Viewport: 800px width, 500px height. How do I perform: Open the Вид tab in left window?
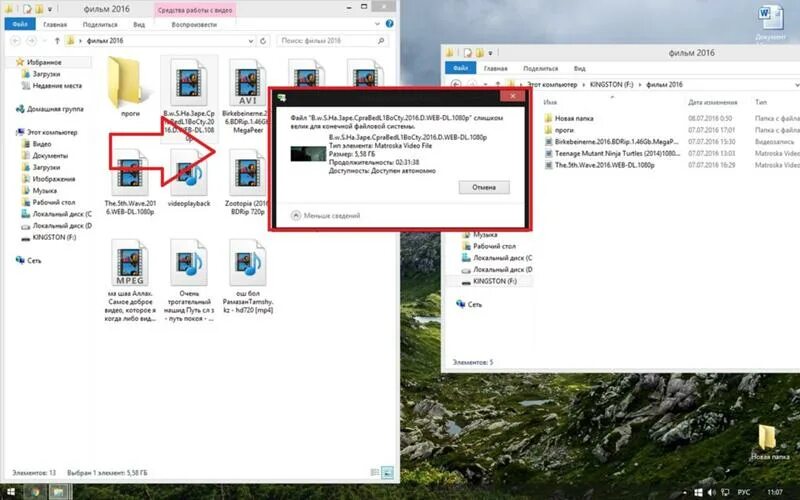139,24
